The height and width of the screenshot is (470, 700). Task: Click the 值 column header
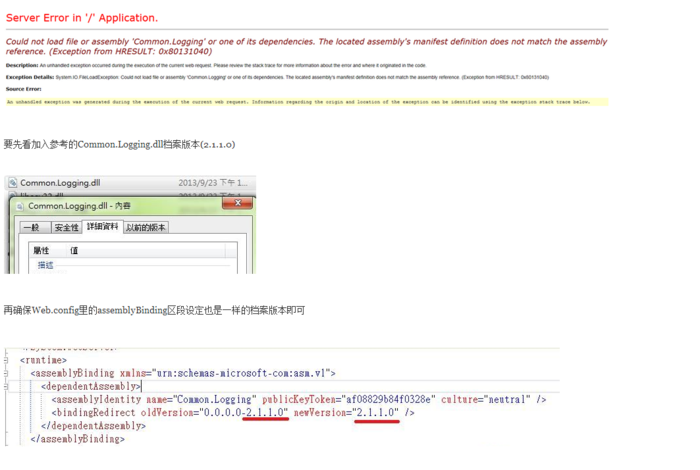74,251
